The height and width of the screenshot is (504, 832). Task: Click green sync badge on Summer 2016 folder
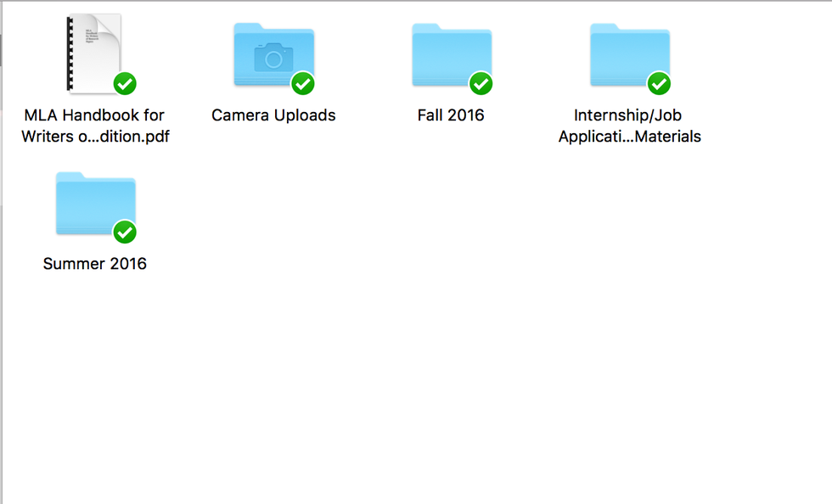point(125,232)
